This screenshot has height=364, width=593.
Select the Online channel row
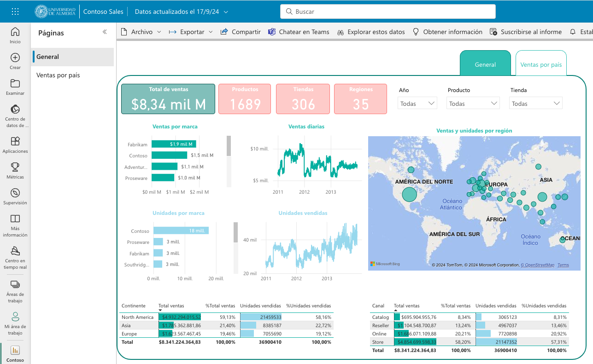point(470,333)
